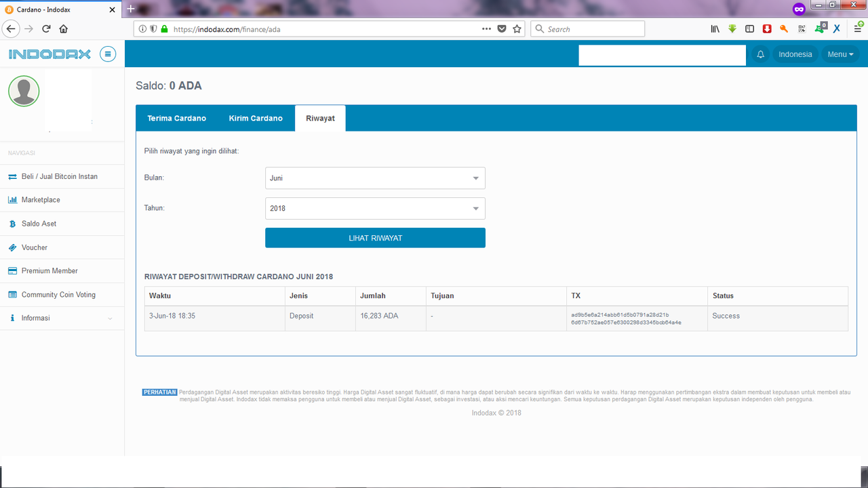Click the Marketplace chart icon
Image resolution: width=868 pixels, height=488 pixels.
click(x=12, y=200)
